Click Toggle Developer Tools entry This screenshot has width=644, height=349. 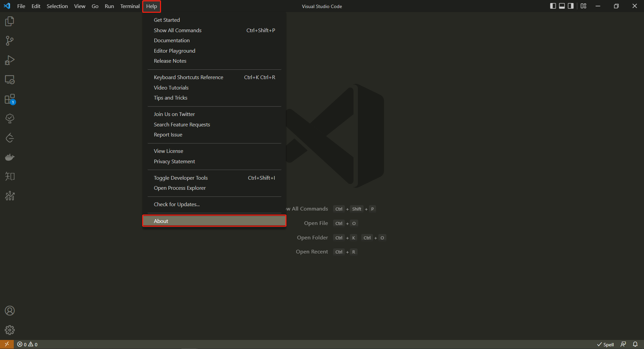point(180,178)
